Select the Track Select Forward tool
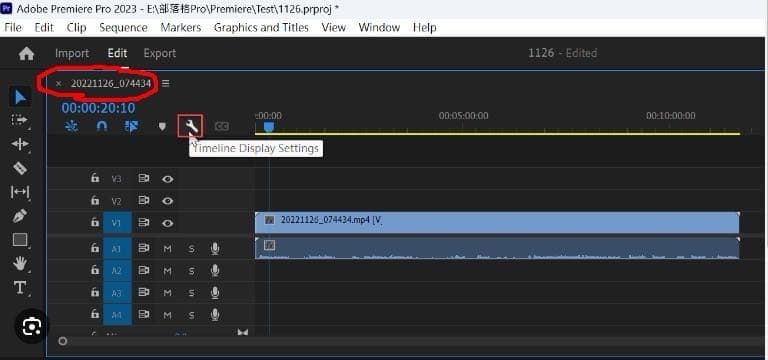 pyautogui.click(x=20, y=120)
